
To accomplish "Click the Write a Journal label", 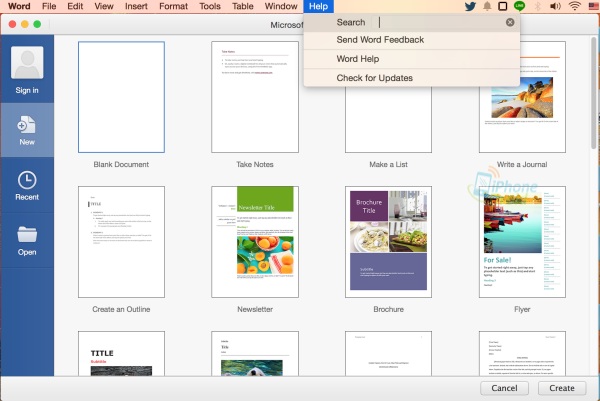I will pyautogui.click(x=522, y=165).
